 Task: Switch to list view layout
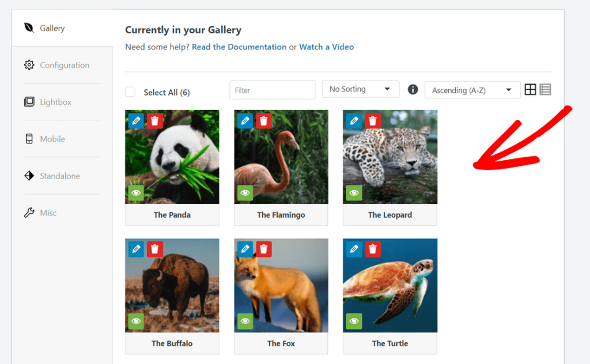pyautogui.click(x=545, y=89)
